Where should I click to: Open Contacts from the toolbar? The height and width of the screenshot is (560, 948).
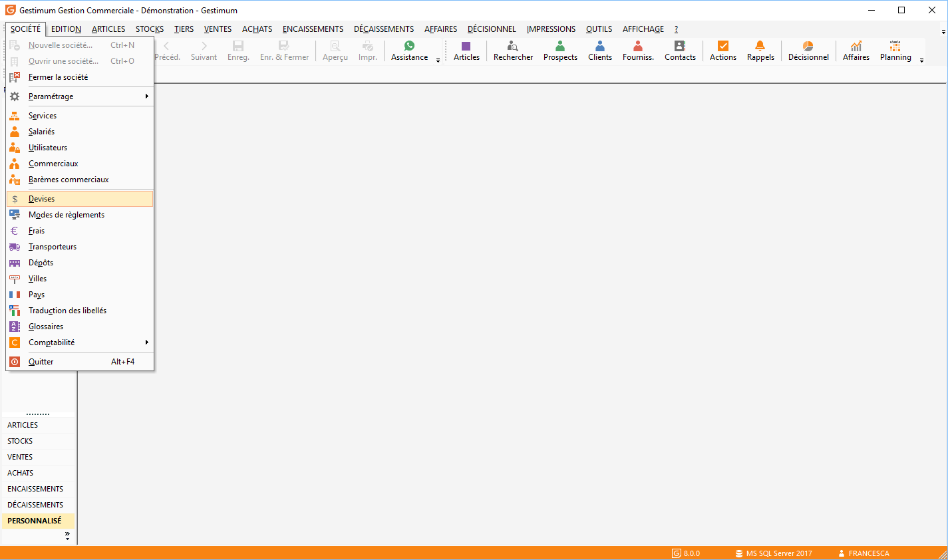click(680, 51)
